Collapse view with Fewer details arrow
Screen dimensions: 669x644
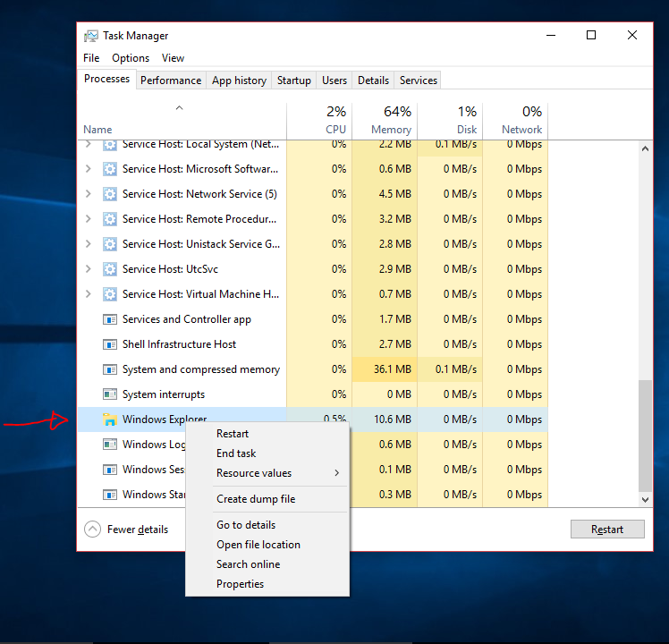[93, 530]
